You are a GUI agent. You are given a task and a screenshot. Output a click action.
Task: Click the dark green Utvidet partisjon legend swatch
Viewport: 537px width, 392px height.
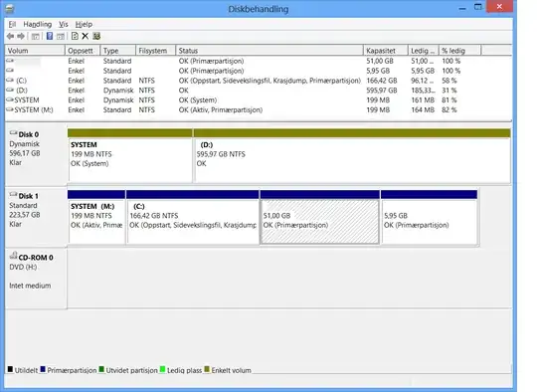coord(101,369)
